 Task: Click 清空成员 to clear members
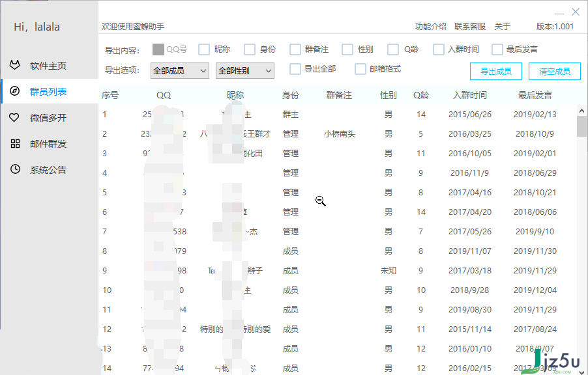554,71
